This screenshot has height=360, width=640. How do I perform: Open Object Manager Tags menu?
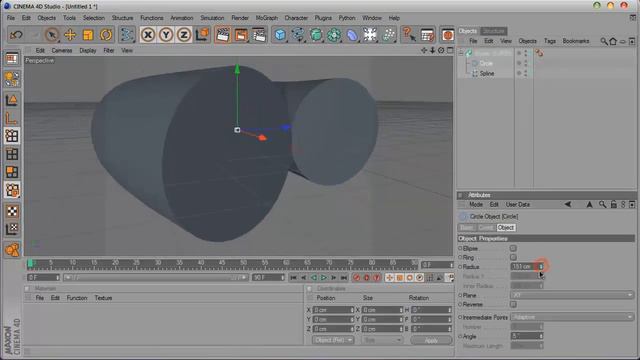pos(549,41)
